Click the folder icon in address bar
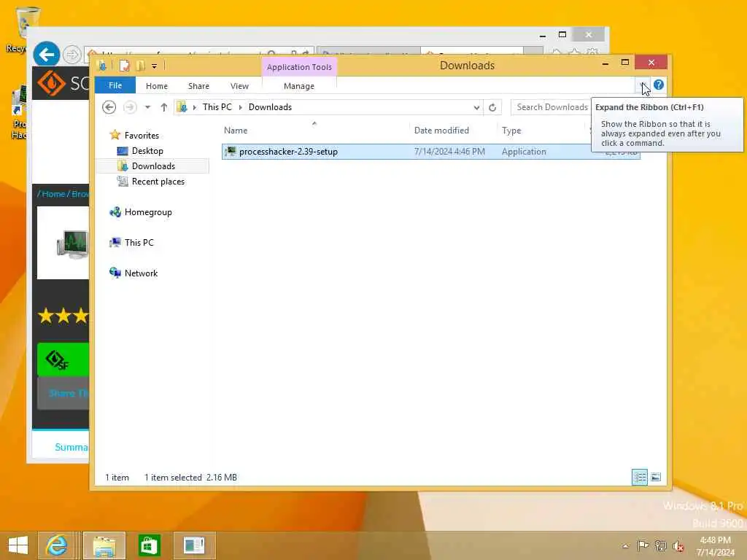 pyautogui.click(x=182, y=107)
